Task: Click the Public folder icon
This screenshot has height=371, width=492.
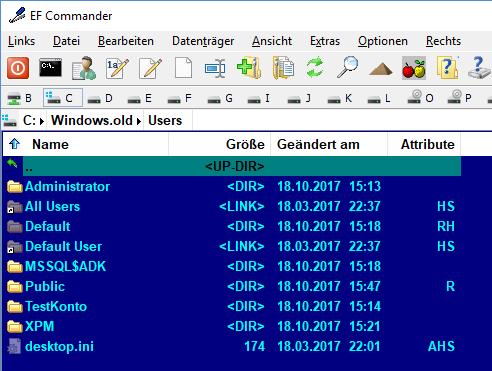Action: tap(15, 286)
